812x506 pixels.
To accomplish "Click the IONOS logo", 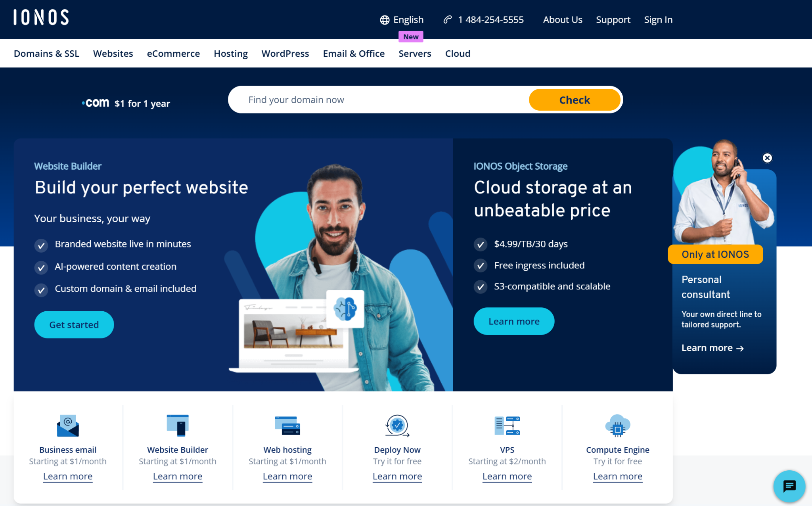I will [x=41, y=17].
